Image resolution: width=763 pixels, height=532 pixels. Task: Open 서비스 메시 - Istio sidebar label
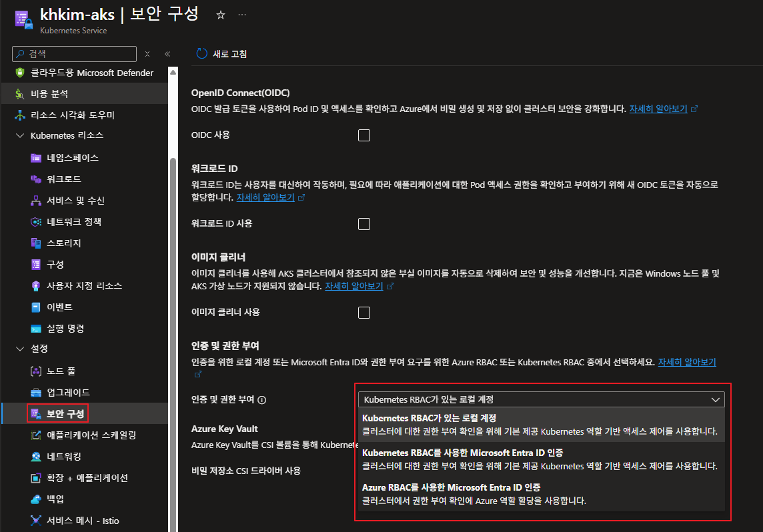83,521
